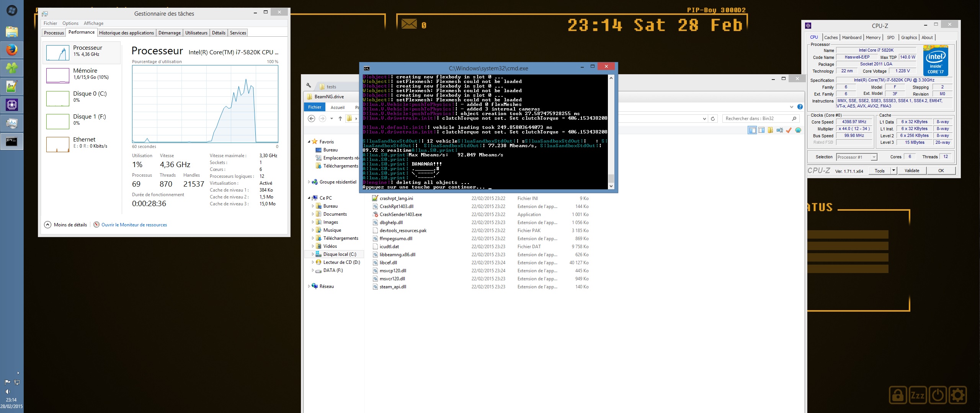The height and width of the screenshot is (413, 980).
Task: Open recent locations dropdown in Explorer
Action: tap(332, 119)
